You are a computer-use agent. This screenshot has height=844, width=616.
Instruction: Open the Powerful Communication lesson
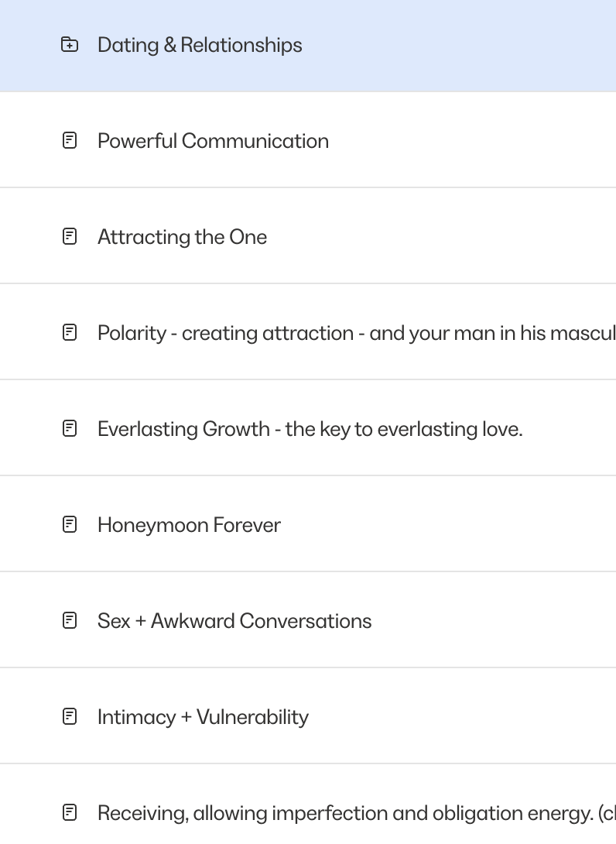click(x=213, y=141)
